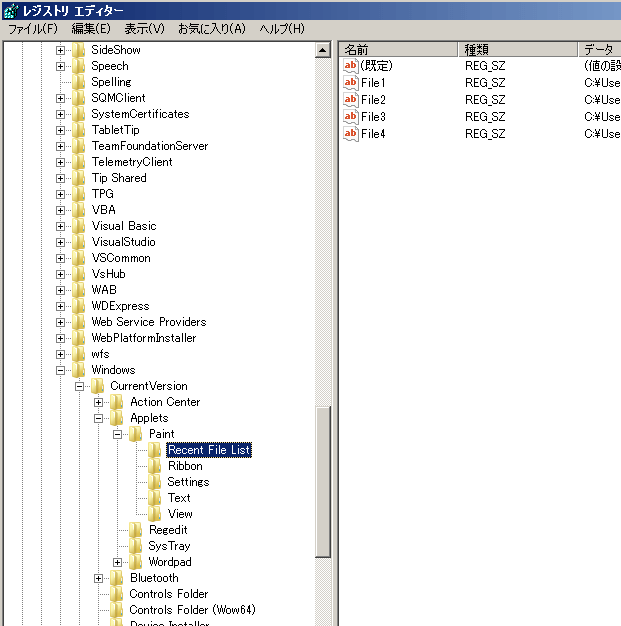Viewport: 621px width, 626px height.
Task: Select the File4 value name
Action: [x=373, y=134]
